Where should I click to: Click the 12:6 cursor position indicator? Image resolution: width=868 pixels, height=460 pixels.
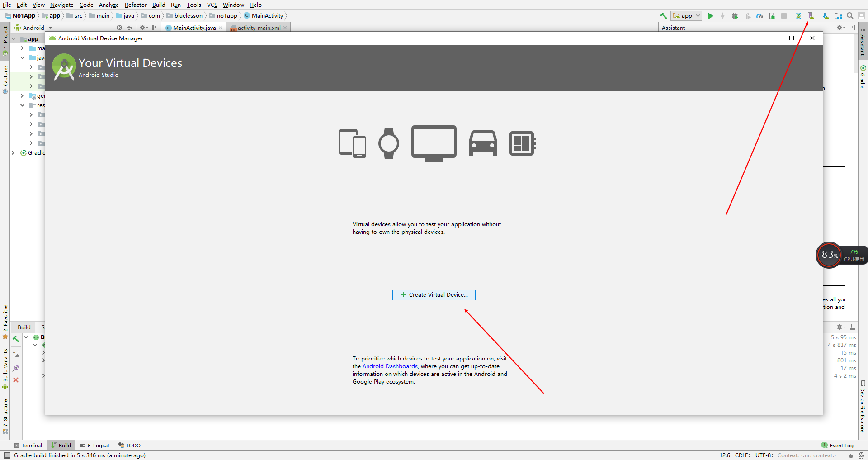[725, 455]
